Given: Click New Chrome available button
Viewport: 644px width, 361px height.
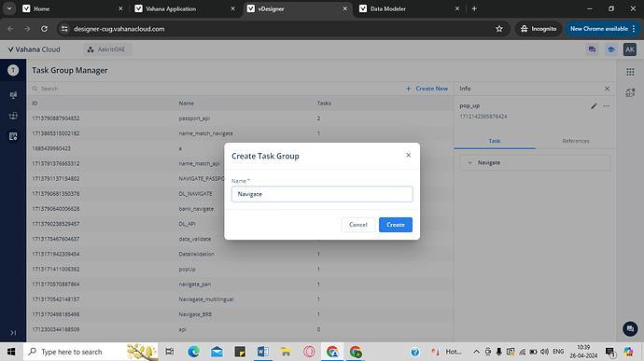Looking at the screenshot, I should pos(602,29).
